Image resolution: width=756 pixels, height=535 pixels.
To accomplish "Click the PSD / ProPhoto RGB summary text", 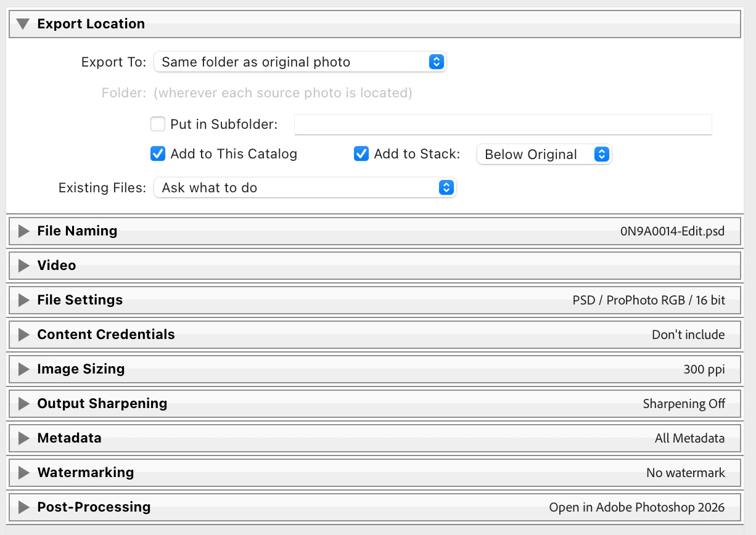I will coord(649,301).
